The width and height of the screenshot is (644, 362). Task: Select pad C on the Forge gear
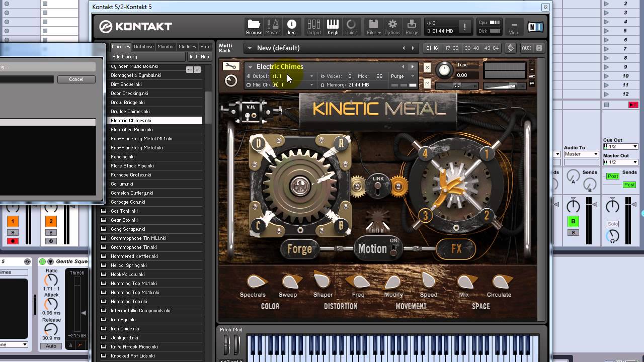point(259,225)
